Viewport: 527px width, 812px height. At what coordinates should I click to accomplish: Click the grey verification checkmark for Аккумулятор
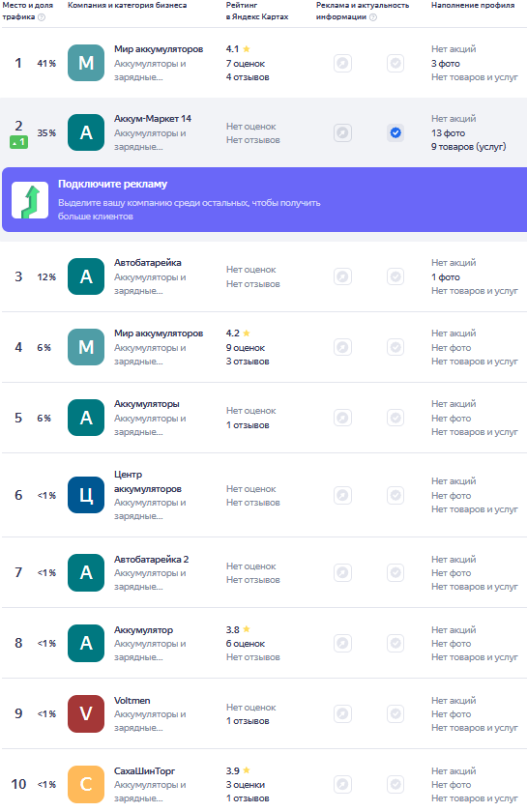coord(395,643)
